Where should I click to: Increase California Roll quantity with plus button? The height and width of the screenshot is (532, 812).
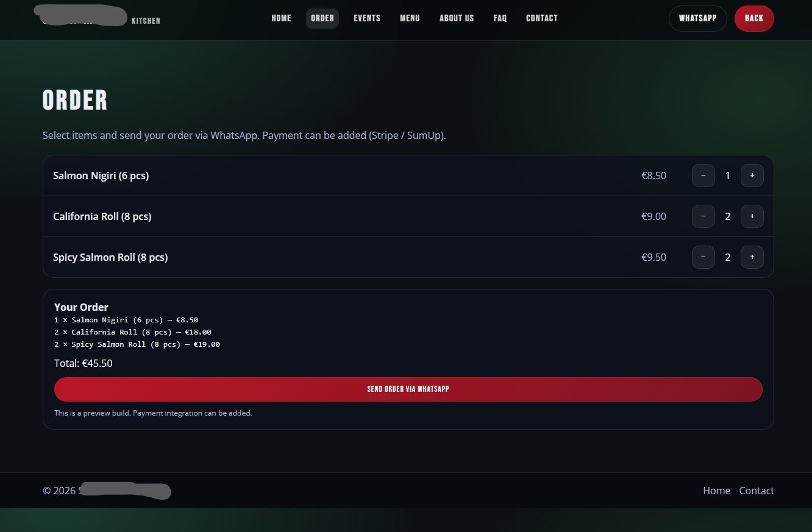(752, 216)
